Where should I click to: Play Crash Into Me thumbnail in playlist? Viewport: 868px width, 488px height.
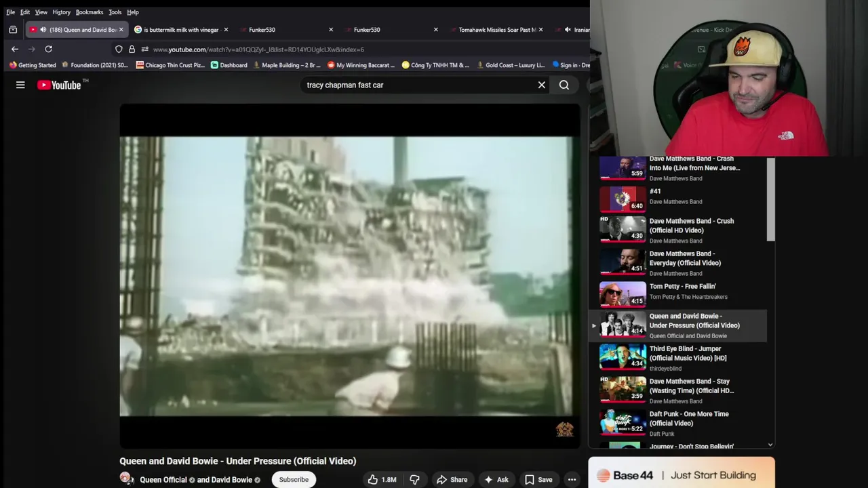pos(623,168)
